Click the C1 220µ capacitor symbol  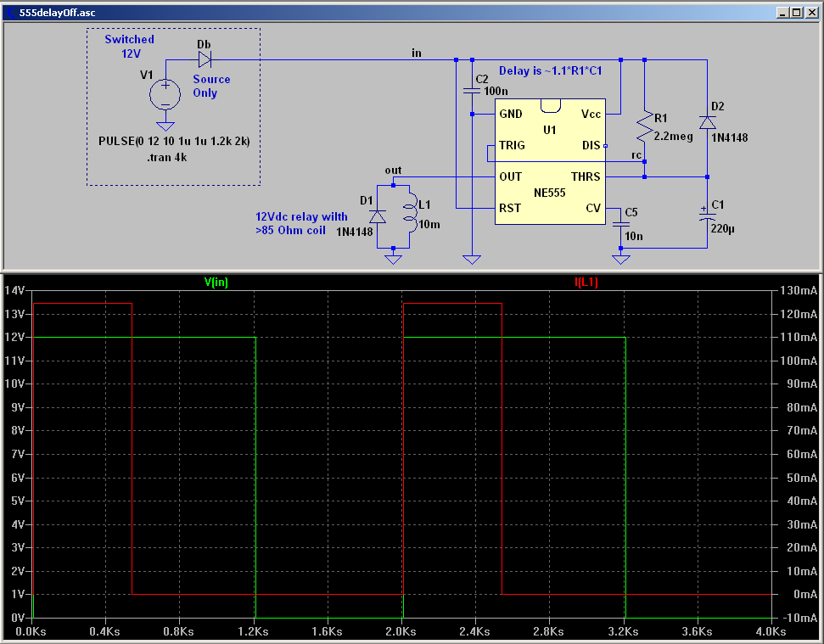tap(708, 216)
